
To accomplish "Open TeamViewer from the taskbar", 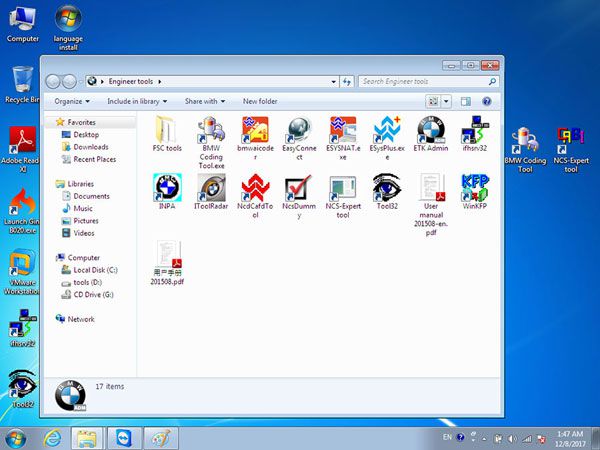I will pos(125,439).
